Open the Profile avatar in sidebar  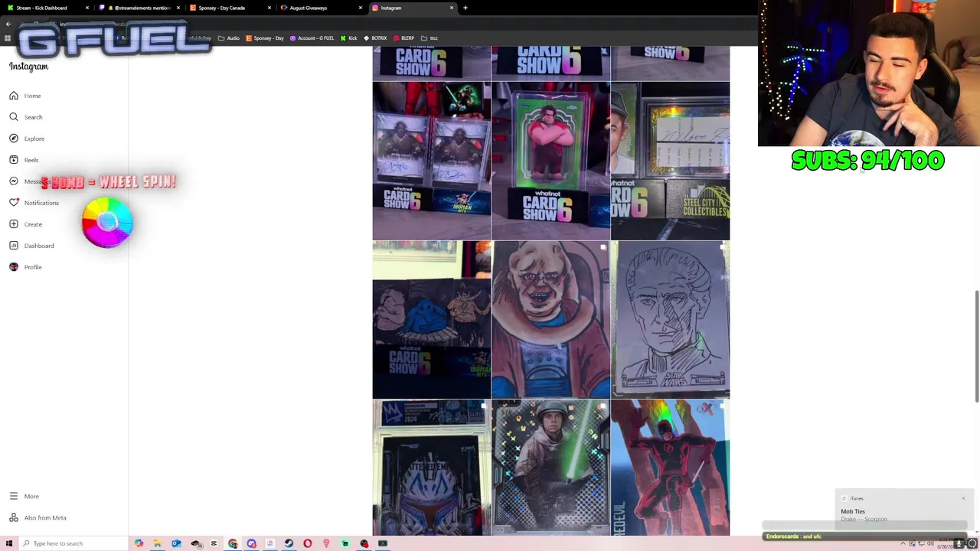(14, 267)
